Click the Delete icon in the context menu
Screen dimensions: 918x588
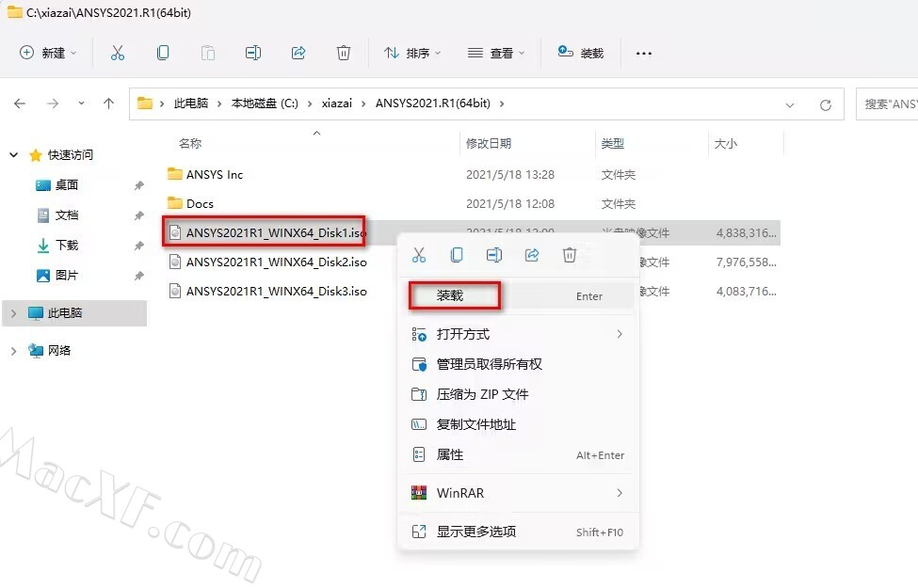(569, 255)
